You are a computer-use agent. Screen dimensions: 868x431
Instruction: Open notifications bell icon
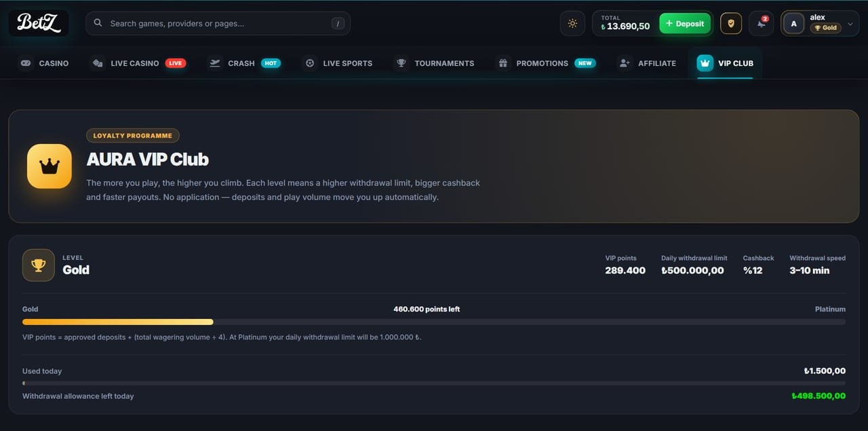(x=762, y=24)
